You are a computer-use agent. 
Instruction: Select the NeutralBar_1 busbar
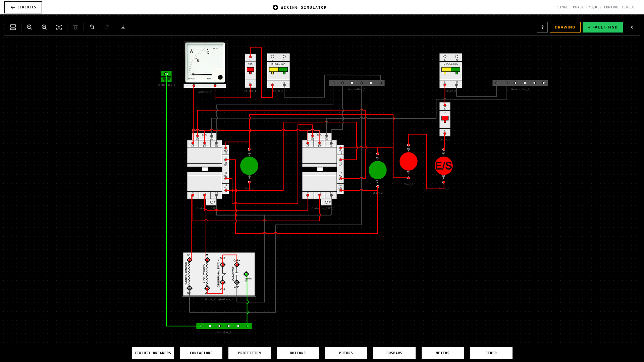click(357, 83)
